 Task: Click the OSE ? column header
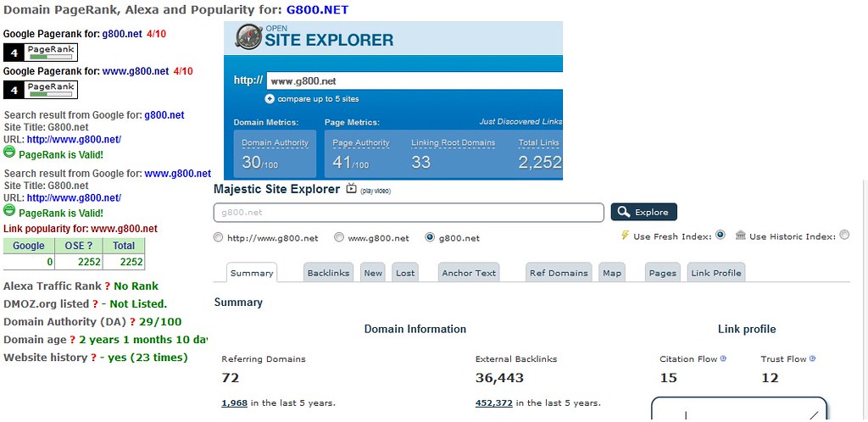coord(79,246)
